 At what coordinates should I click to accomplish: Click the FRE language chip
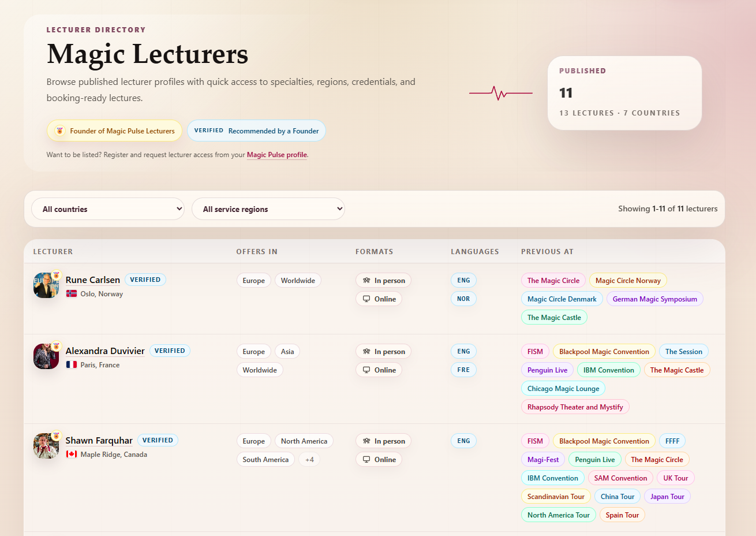point(463,370)
